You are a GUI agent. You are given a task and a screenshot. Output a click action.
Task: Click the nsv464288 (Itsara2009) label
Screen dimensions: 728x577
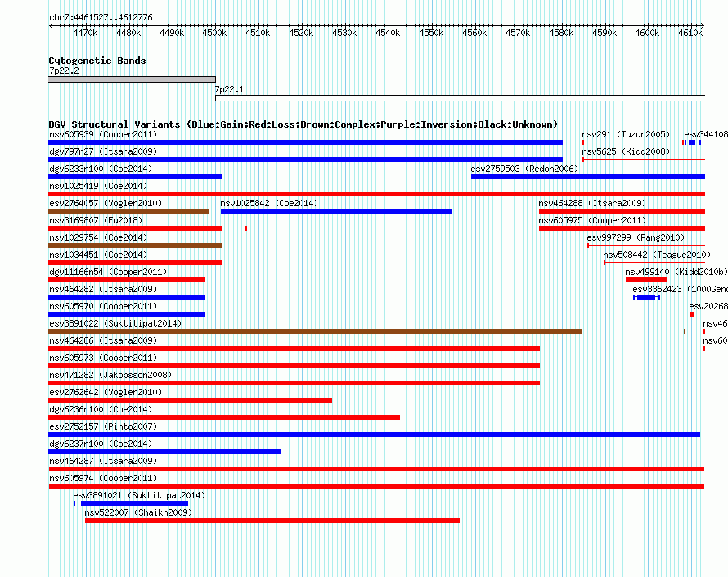(x=592, y=204)
